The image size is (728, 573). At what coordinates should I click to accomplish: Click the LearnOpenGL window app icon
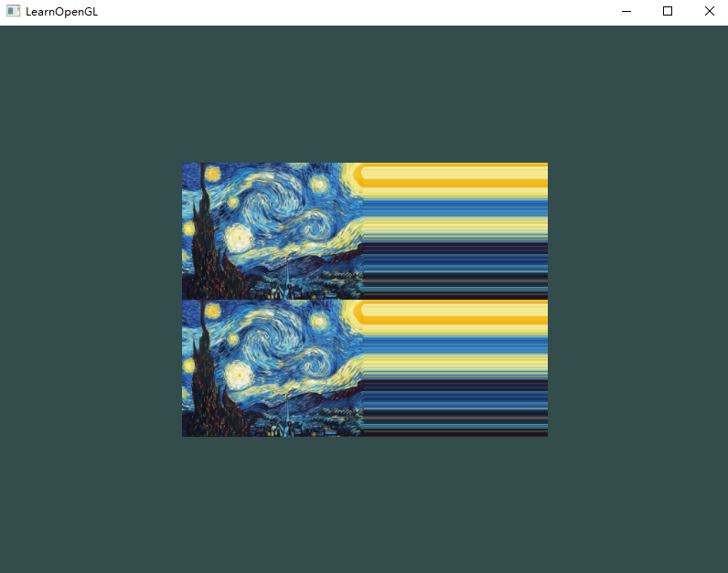pyautogui.click(x=13, y=11)
